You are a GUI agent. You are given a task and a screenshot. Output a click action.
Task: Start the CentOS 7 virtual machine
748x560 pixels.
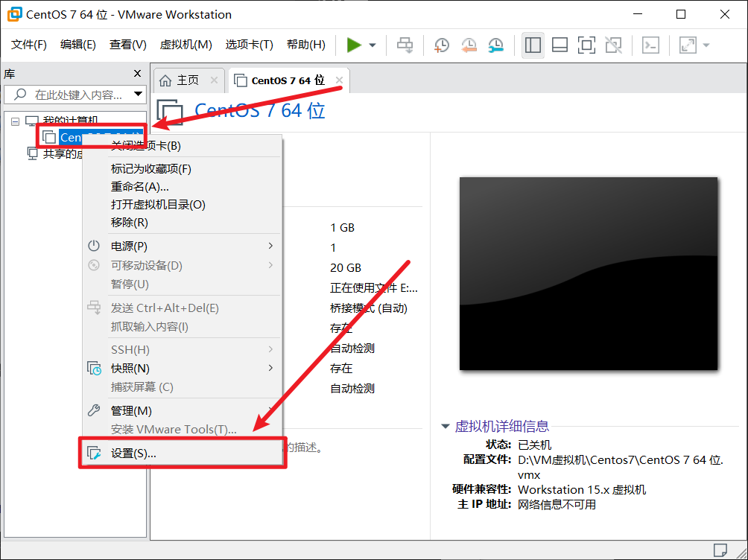[x=355, y=45]
